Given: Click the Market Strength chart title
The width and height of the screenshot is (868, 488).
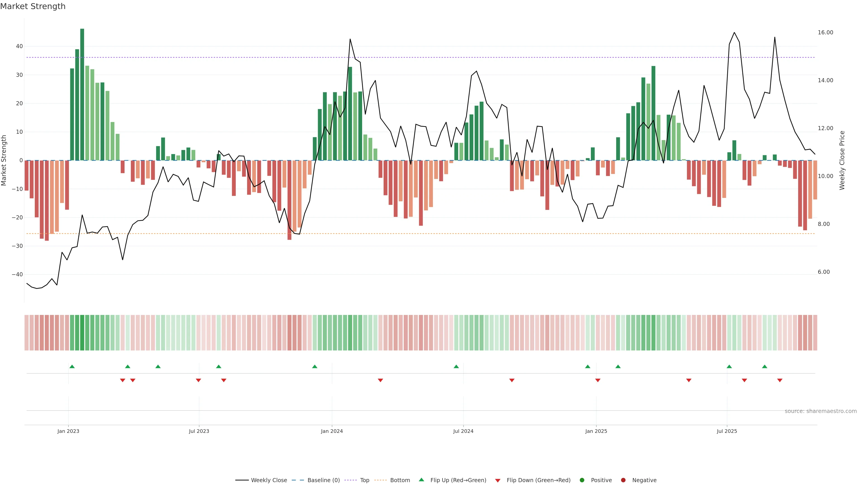Looking at the screenshot, I should pos(33,6).
